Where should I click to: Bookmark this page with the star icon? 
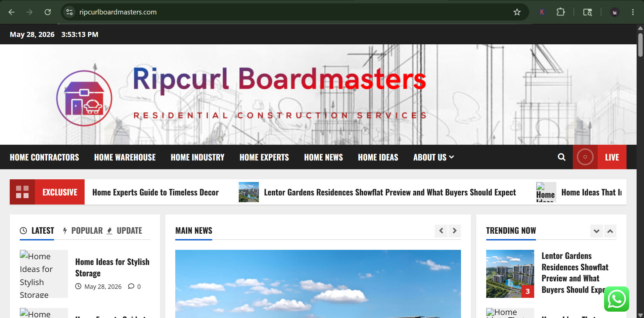(x=517, y=12)
